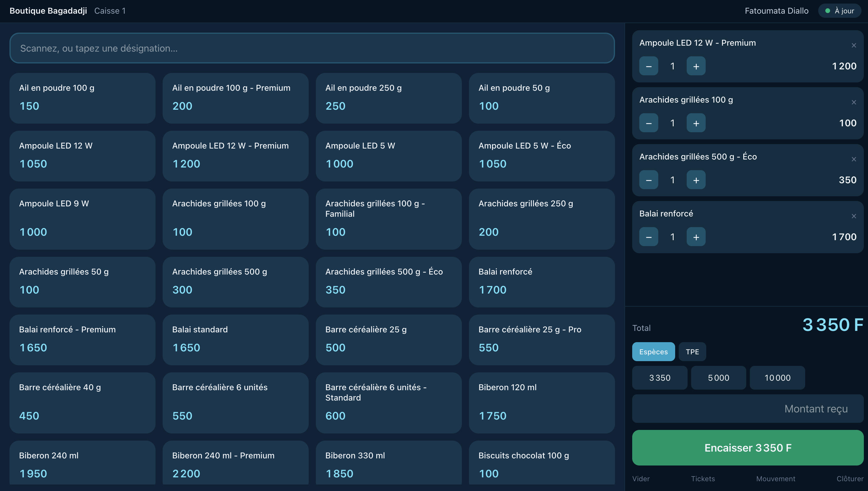Focus the product search field

(312, 48)
